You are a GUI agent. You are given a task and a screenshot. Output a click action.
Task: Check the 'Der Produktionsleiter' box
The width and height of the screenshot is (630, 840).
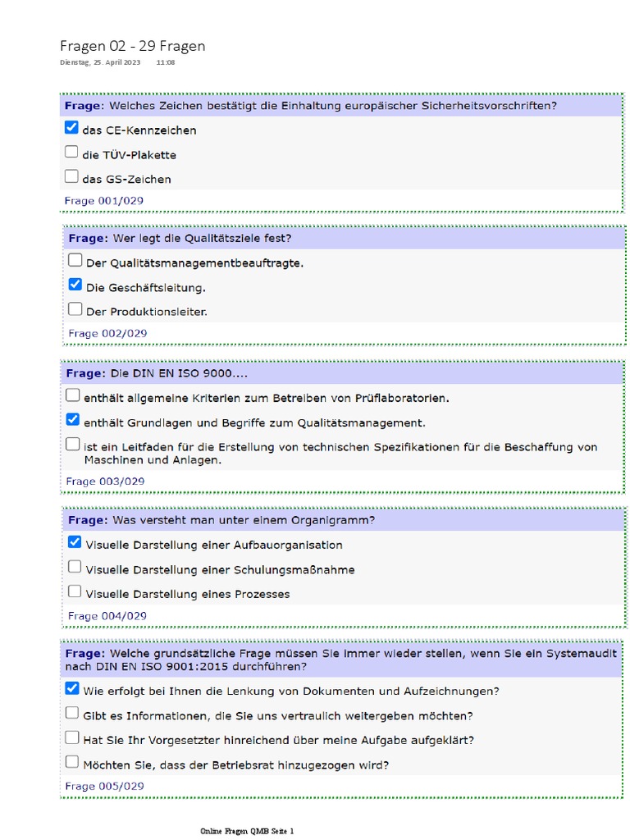click(75, 310)
